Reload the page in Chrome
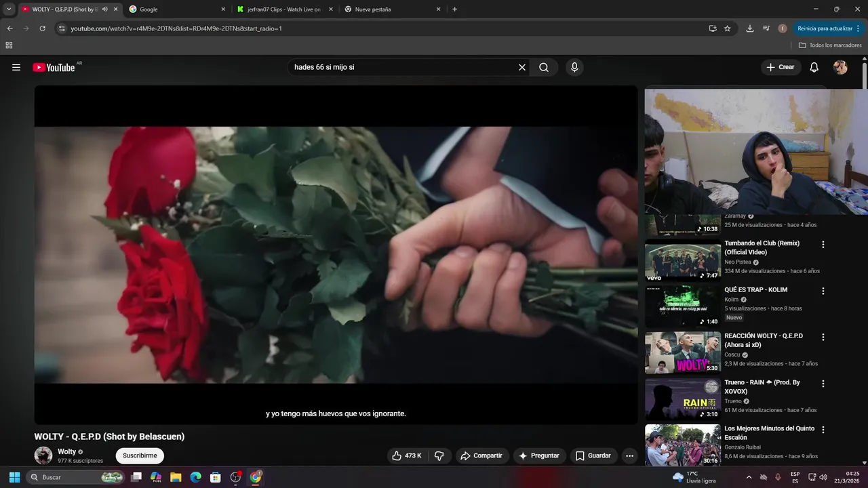The height and width of the screenshot is (488, 868). [x=42, y=28]
